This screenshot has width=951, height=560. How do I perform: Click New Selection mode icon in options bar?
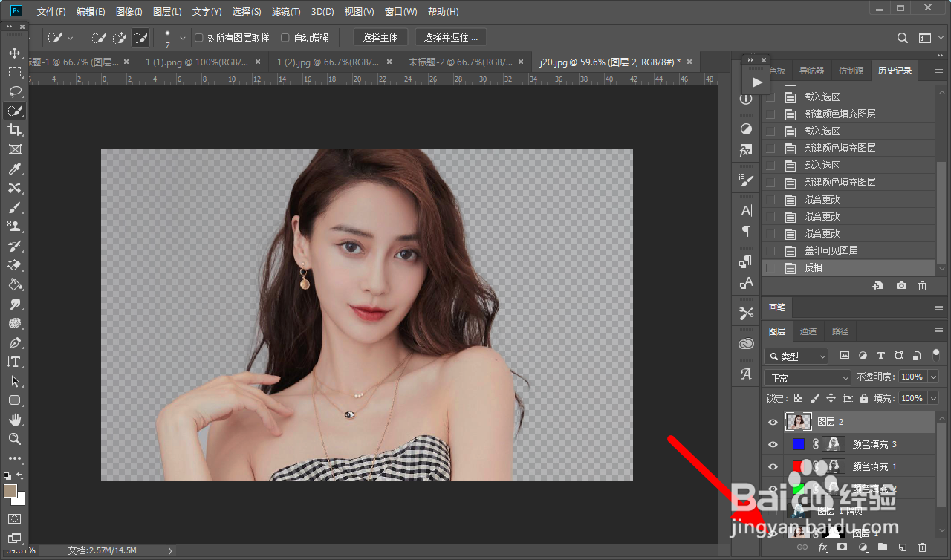(99, 37)
